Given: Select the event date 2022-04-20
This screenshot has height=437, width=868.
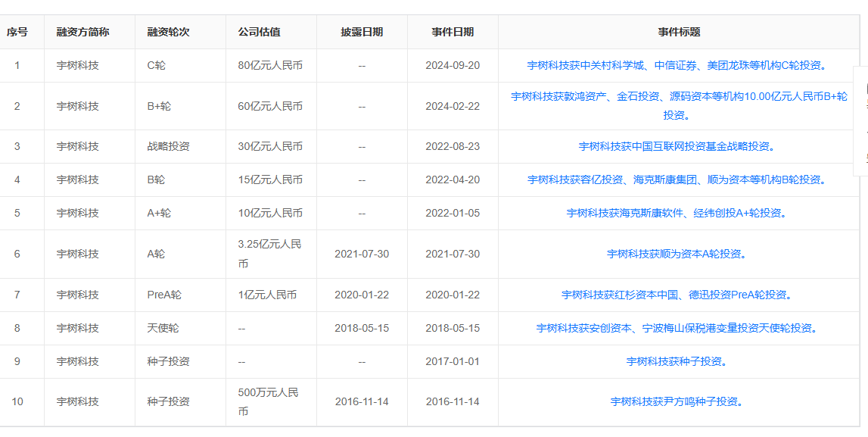Looking at the screenshot, I should coord(453,179).
